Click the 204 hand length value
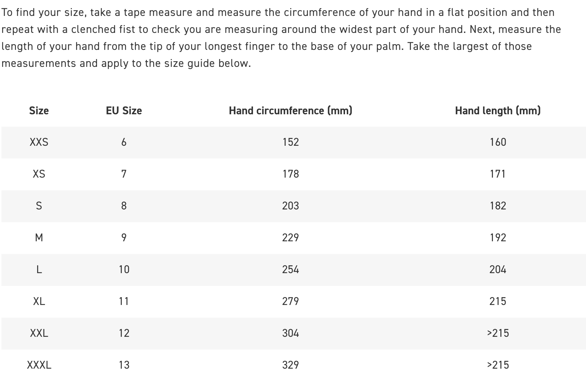 tap(498, 270)
